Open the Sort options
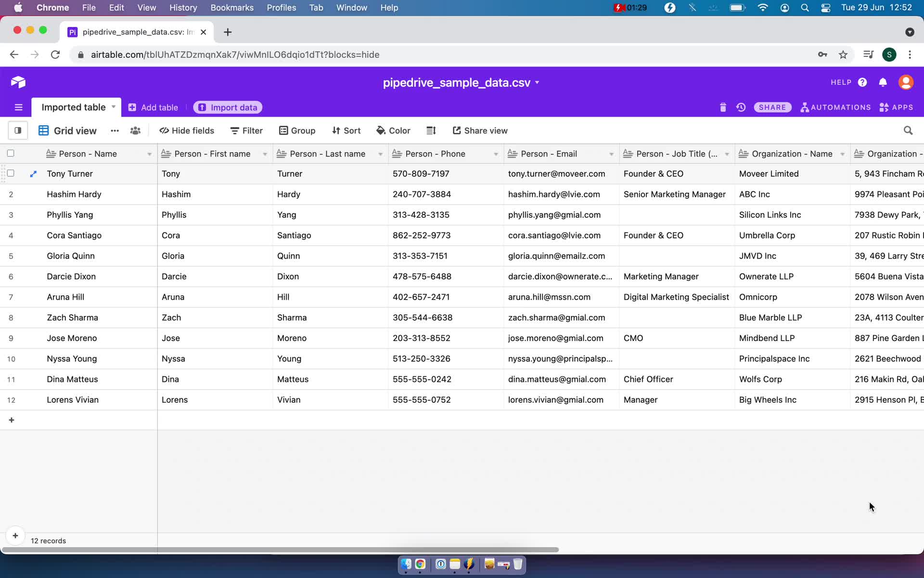 tap(346, 131)
